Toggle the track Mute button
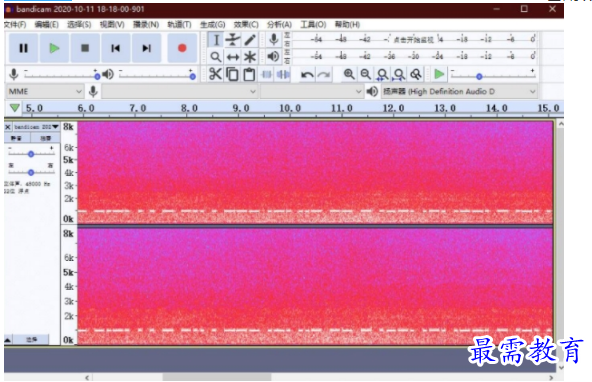The width and height of the screenshot is (592, 382). tap(16, 138)
